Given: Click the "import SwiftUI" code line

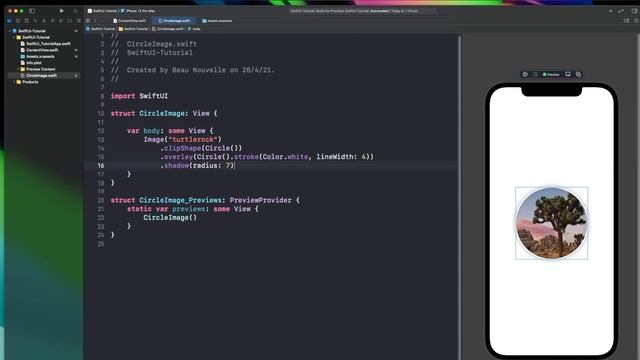Looking at the screenshot, I should 139,96.
